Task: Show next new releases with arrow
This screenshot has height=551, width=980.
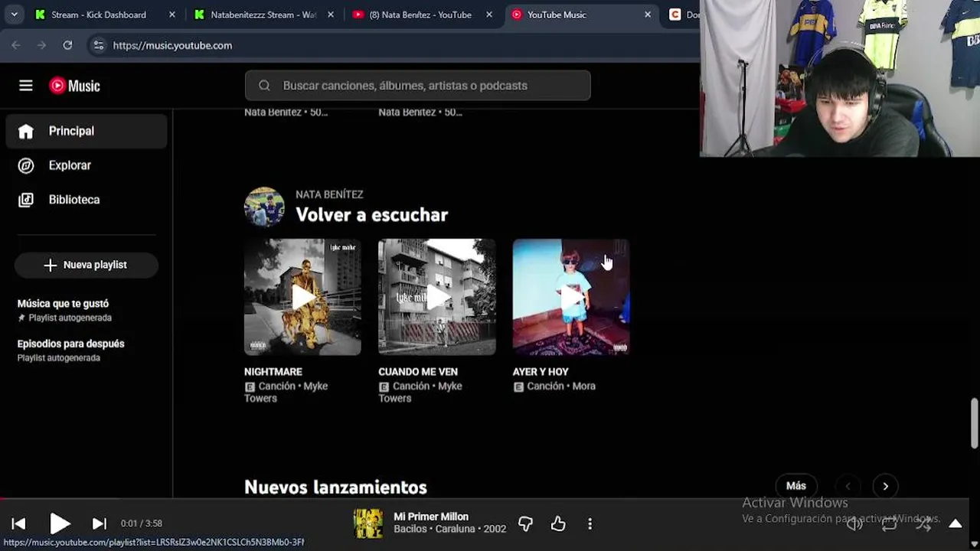Action: pos(886,486)
